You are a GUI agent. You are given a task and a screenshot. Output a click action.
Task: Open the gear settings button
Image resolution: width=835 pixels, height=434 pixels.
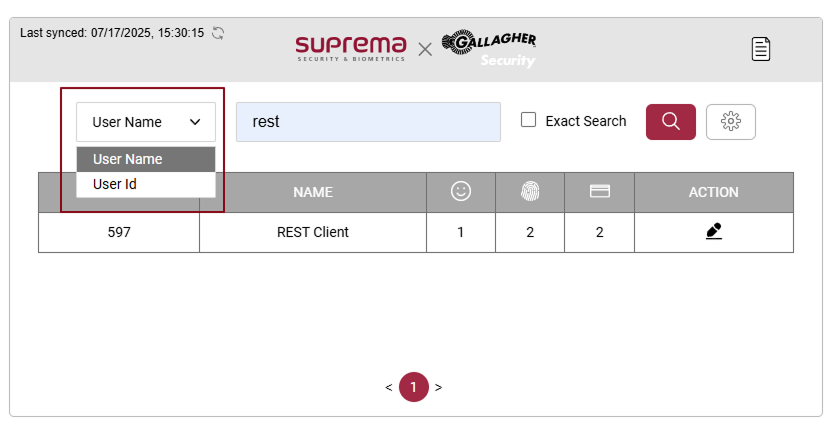tap(730, 121)
